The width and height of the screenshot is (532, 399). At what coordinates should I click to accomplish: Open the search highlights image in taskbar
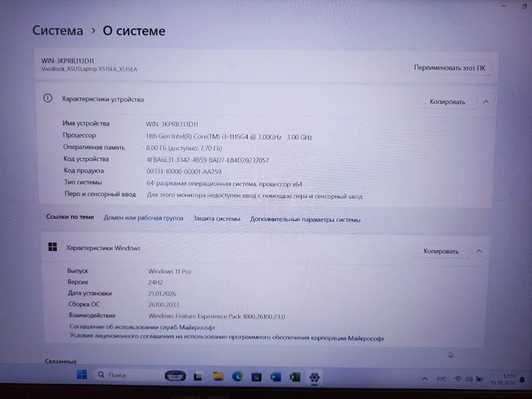click(175, 376)
